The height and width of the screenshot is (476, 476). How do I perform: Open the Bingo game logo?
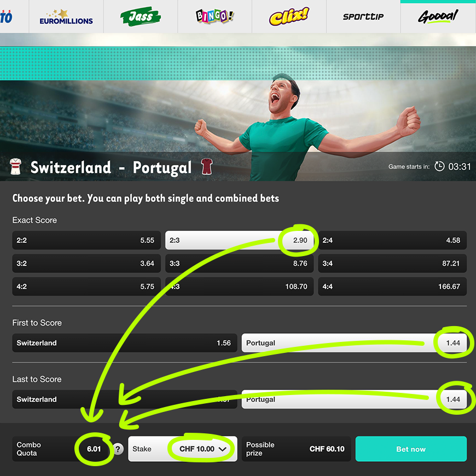(x=214, y=16)
